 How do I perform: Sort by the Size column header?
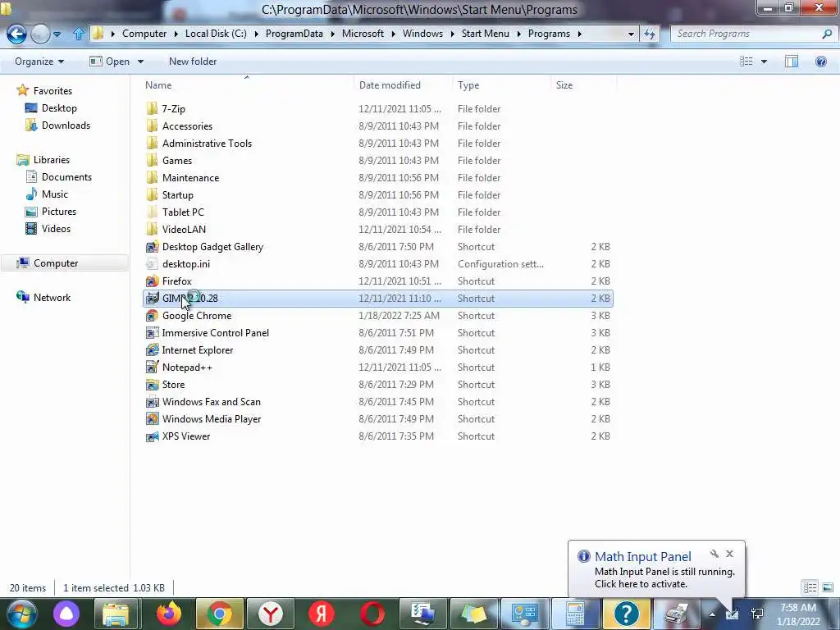[564, 85]
